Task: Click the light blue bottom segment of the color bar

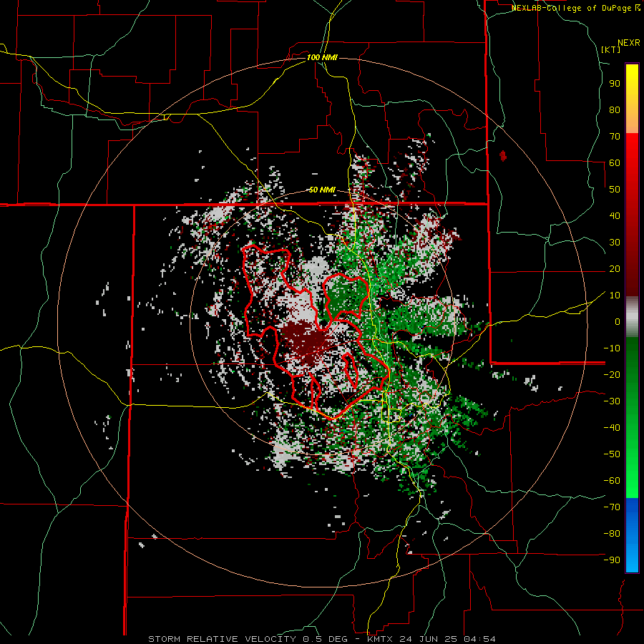Action: [632, 557]
